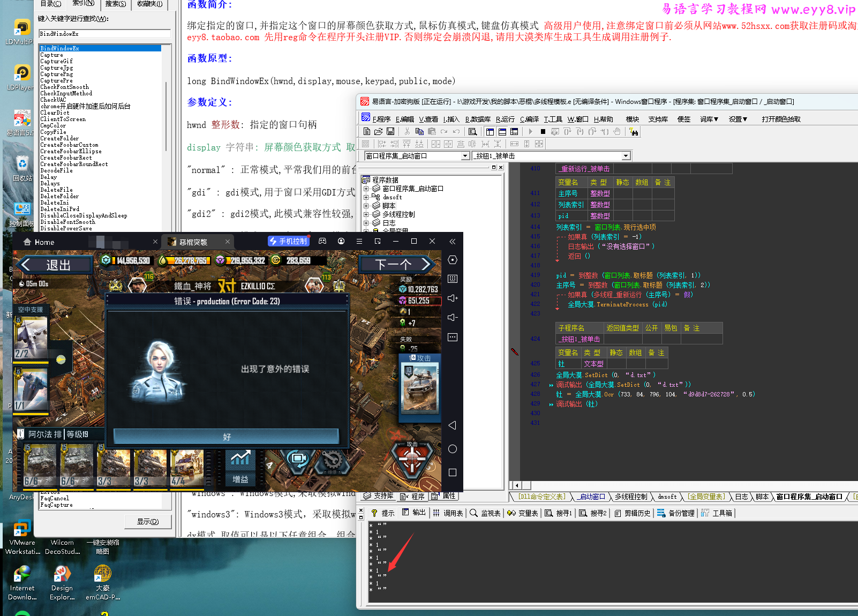
Task: Open keyboard mapping icon in LDPlayer sidebar
Action: 453,278
